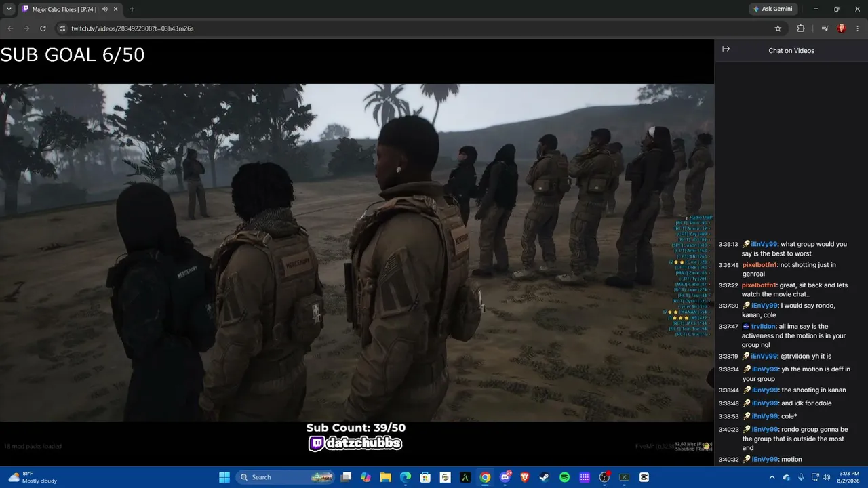
Task: Open Spotify from the taskbar
Action: [x=564, y=477]
